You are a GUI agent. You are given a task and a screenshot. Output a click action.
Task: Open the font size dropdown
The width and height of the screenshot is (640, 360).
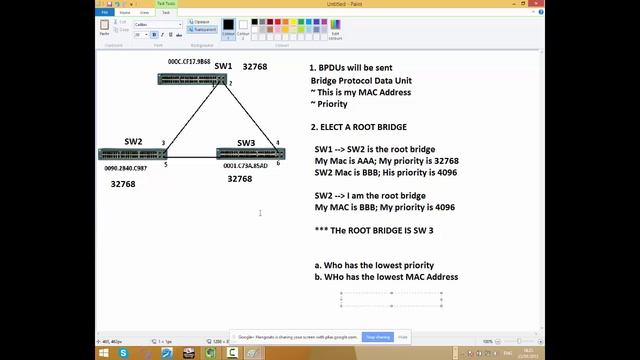point(146,35)
